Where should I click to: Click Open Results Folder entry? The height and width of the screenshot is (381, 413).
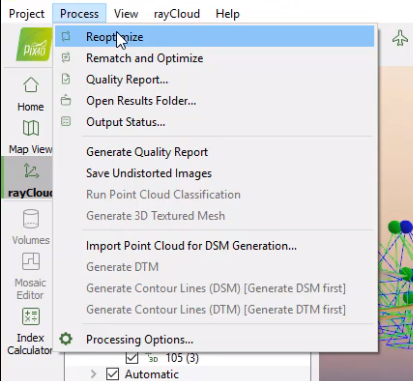pos(215,101)
